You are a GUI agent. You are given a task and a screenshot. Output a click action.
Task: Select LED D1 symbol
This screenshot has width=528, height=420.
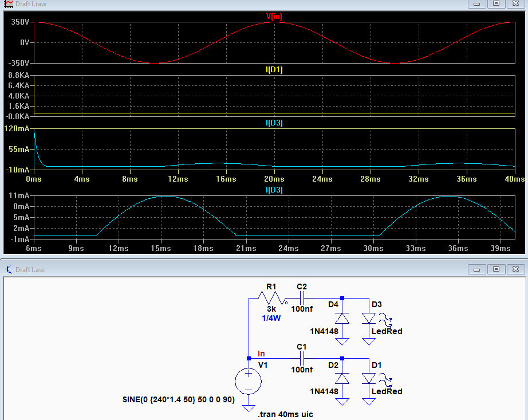[369, 379]
